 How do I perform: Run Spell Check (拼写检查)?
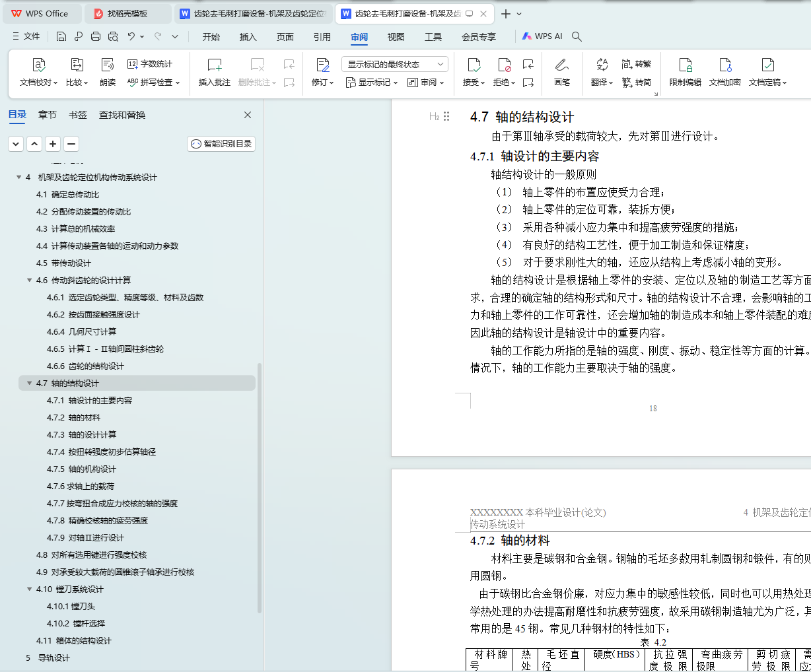(153, 83)
